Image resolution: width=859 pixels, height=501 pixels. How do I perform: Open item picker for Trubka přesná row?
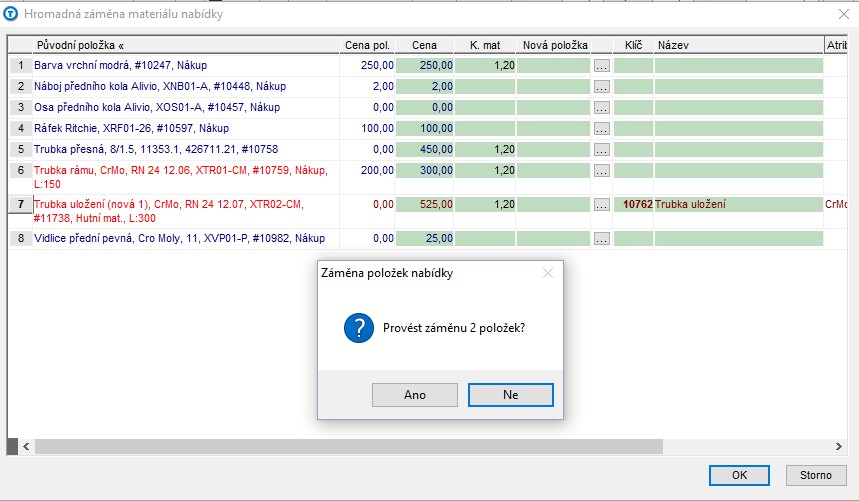(602, 149)
